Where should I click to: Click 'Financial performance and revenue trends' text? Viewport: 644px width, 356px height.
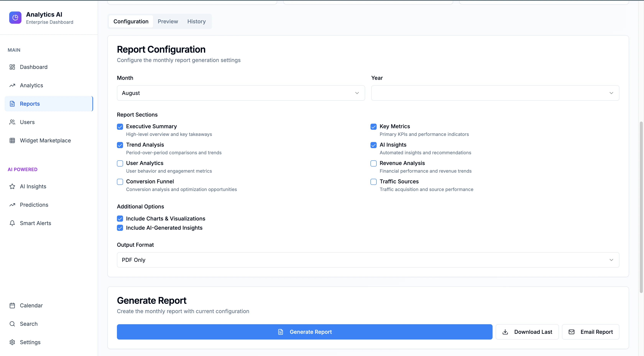[426, 171]
